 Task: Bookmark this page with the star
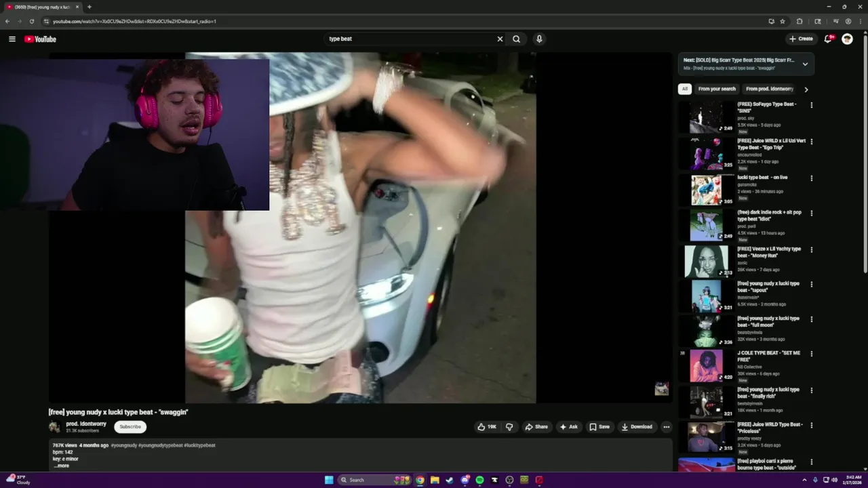[782, 21]
